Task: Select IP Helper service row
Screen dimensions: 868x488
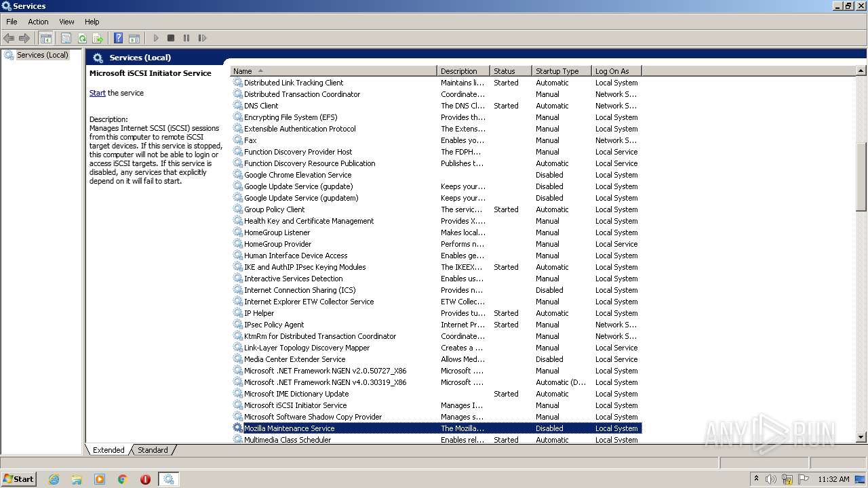Action: [436, 313]
